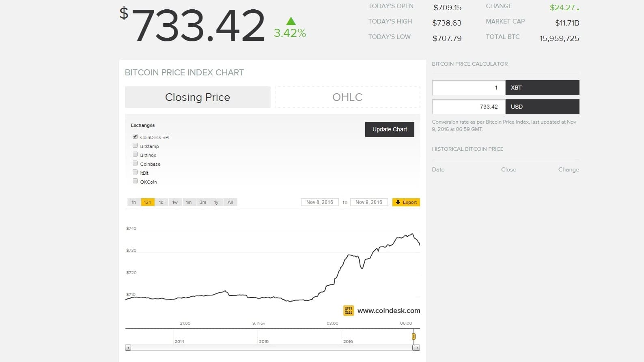The image size is (644, 362).
Task: Click the USD amount input field
Action: tap(469, 107)
